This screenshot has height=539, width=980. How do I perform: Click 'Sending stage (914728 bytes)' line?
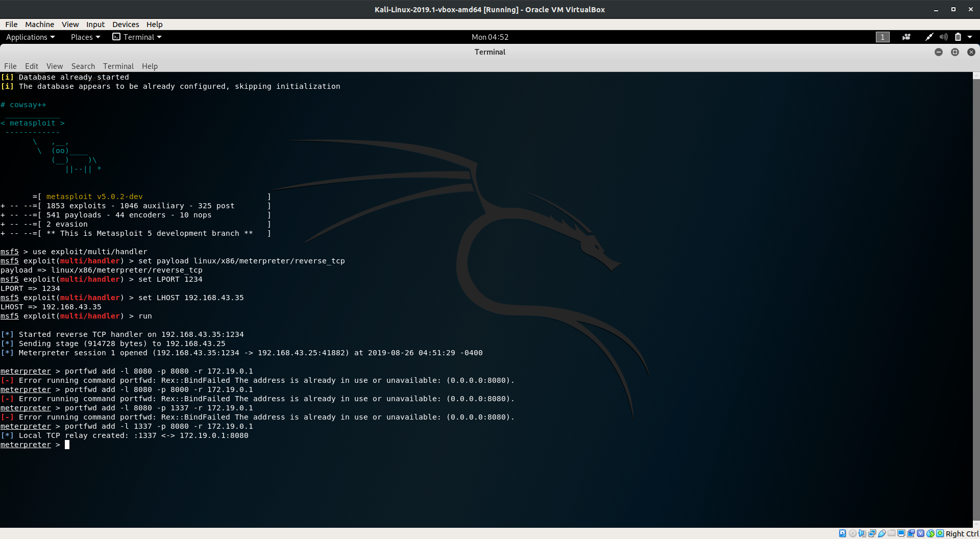pyautogui.click(x=113, y=344)
